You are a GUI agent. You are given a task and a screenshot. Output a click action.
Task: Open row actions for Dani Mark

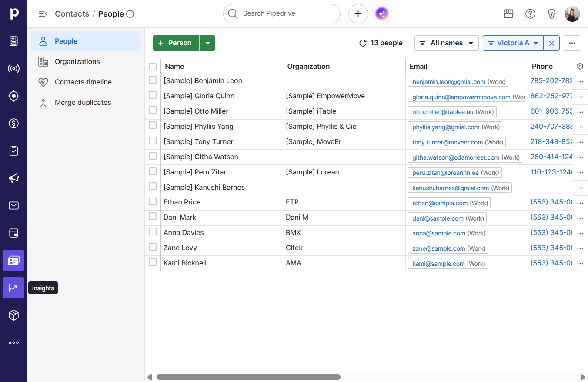(x=580, y=218)
